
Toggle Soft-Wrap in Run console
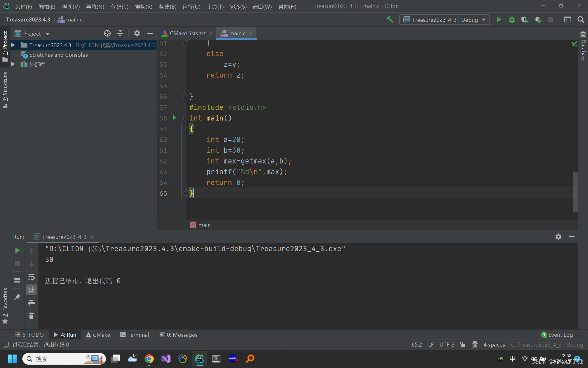[31, 277]
